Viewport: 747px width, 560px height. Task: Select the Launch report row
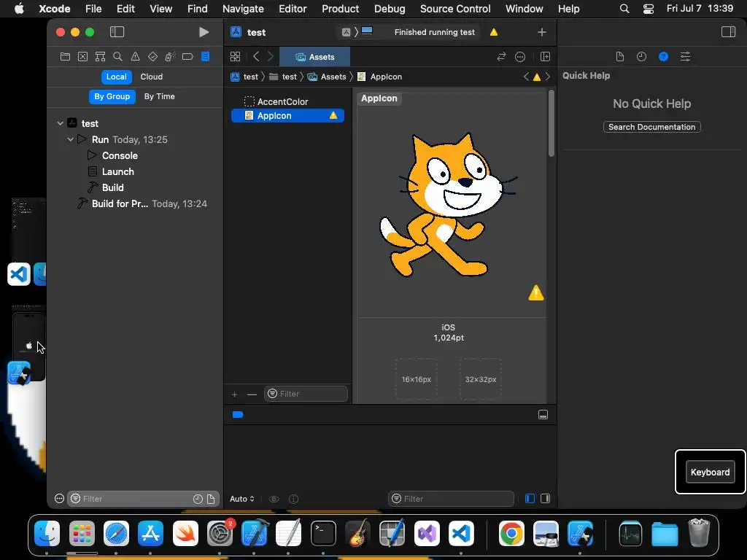click(x=117, y=172)
